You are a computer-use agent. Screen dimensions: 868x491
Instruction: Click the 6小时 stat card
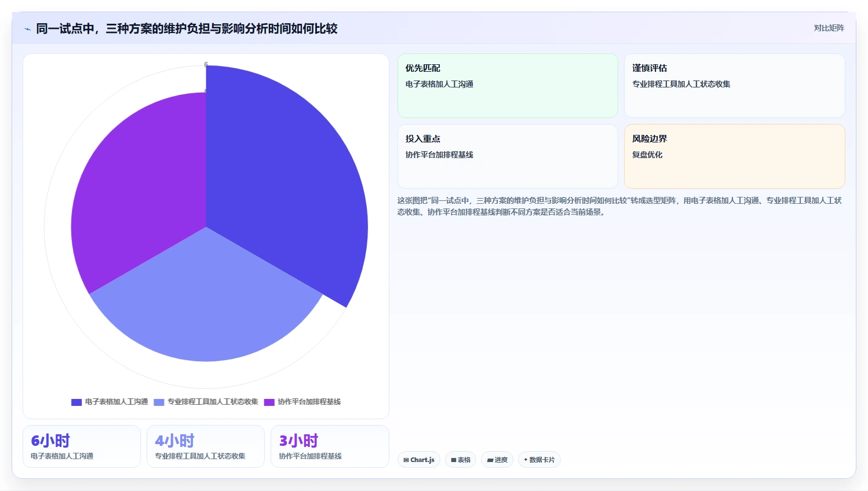[82, 446]
